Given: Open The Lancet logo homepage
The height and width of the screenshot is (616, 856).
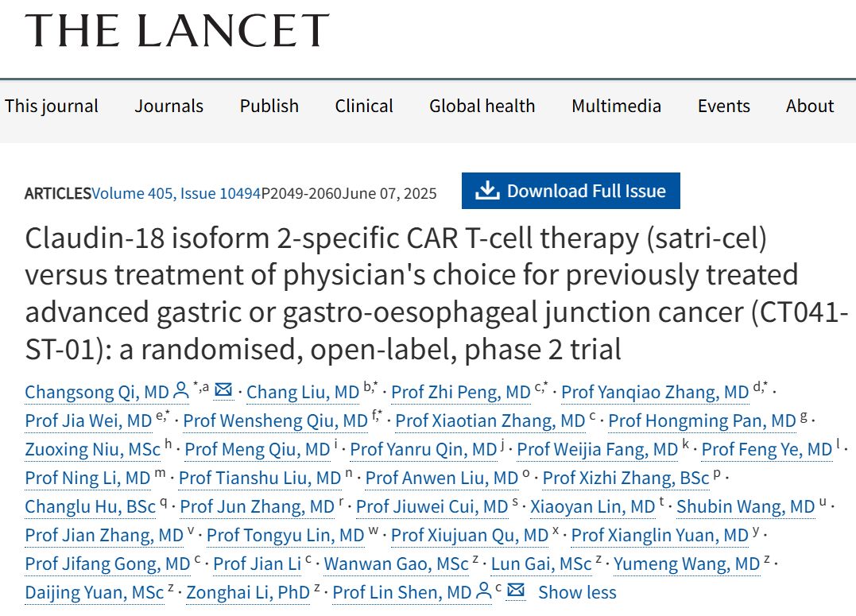Looking at the screenshot, I should (x=177, y=29).
